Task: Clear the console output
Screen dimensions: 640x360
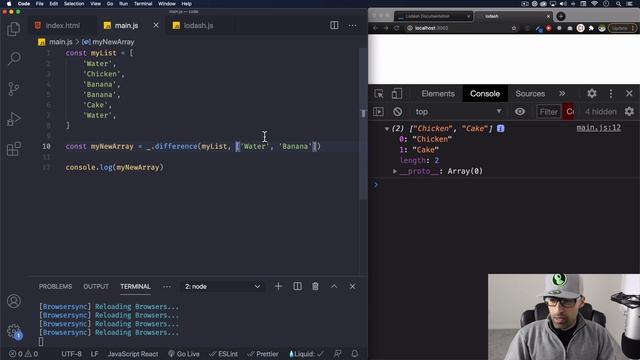Action: [x=398, y=111]
